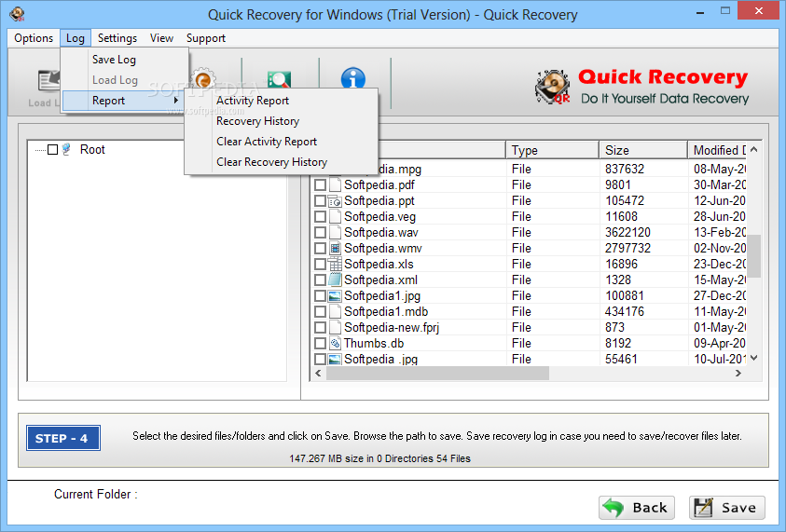Click the STEP - 4 button
786x532 pixels.
(x=63, y=438)
